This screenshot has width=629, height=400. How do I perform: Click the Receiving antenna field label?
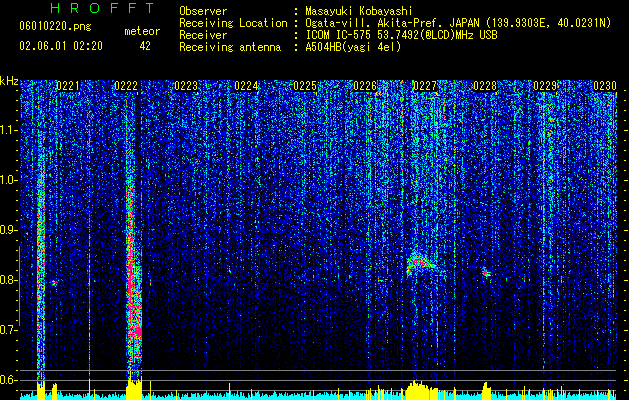coord(230,47)
